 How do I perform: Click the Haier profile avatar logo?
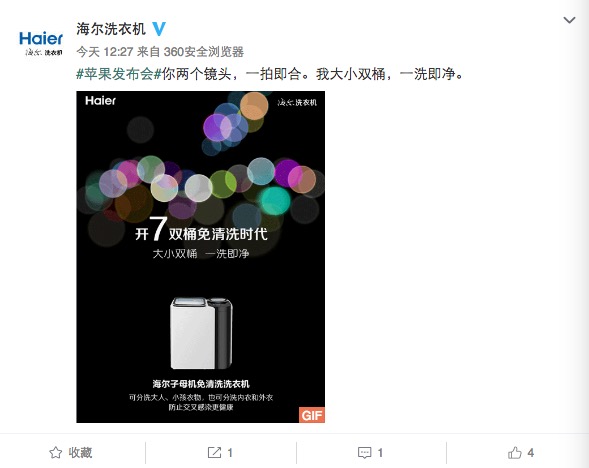click(41, 42)
